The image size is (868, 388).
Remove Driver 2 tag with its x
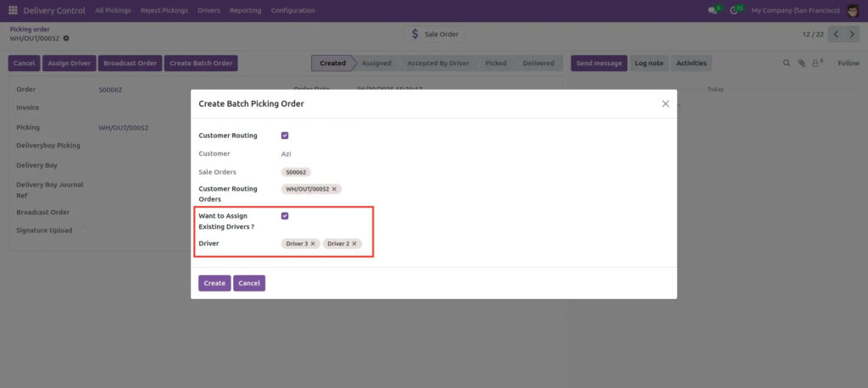tap(354, 244)
